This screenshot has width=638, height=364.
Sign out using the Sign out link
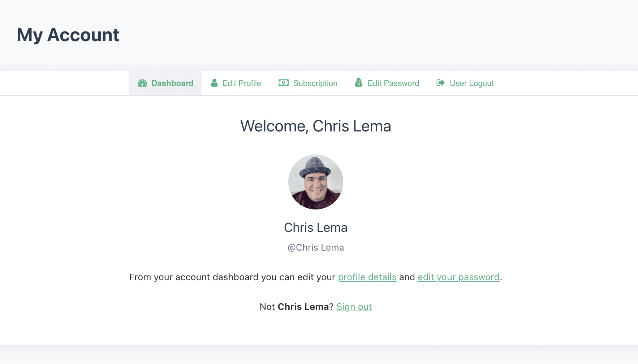pos(354,307)
